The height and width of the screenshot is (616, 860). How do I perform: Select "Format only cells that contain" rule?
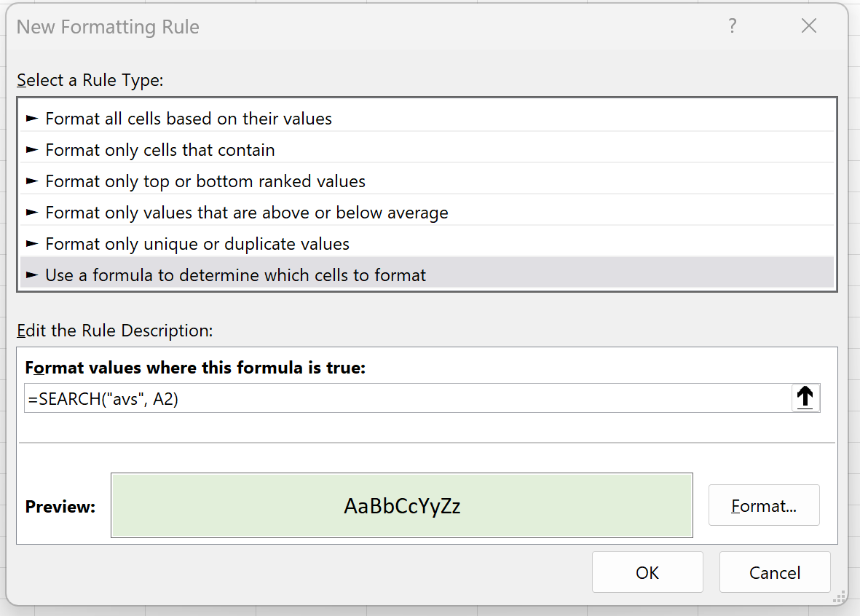[159, 149]
